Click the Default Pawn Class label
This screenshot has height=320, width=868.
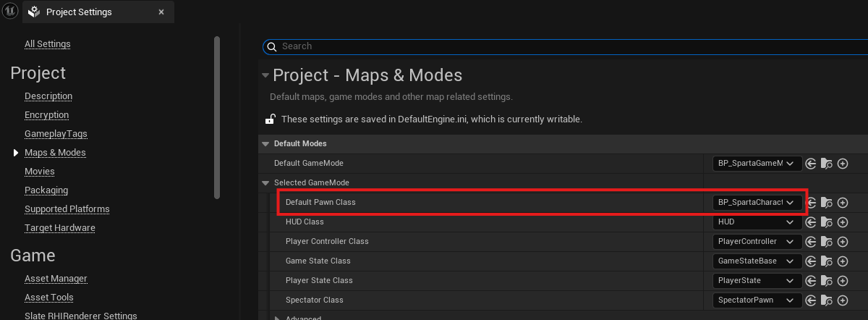pos(320,202)
